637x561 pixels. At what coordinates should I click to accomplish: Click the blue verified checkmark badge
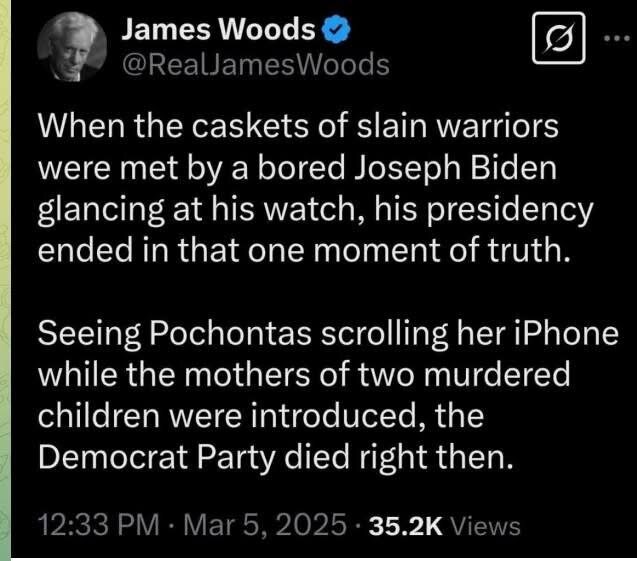pyautogui.click(x=336, y=30)
